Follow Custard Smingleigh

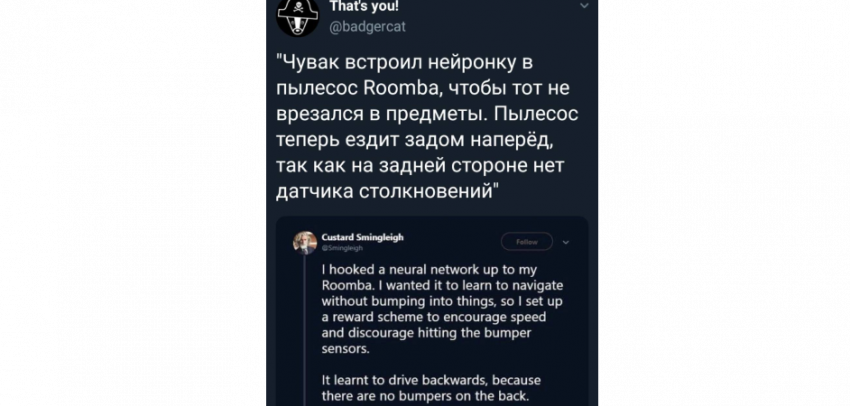526,241
